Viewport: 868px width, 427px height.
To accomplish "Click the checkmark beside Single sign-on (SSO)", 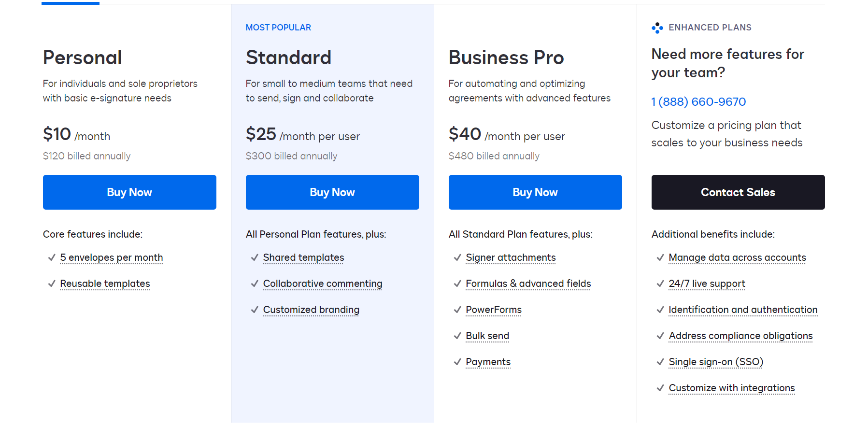I will click(x=660, y=362).
